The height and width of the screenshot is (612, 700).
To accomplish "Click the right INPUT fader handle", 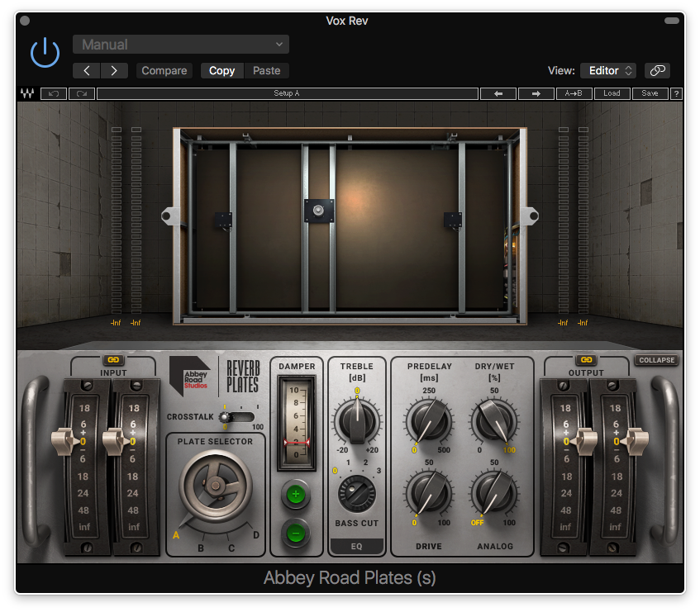I will [115, 441].
